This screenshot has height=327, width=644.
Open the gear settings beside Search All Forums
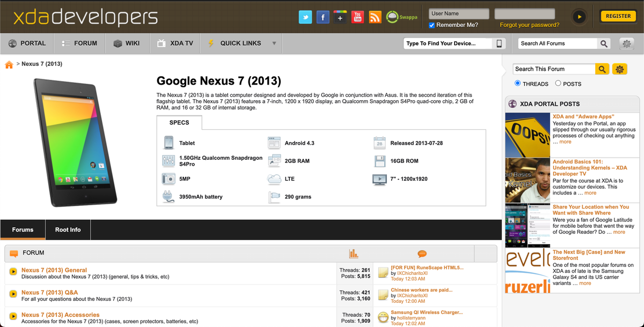(x=626, y=43)
